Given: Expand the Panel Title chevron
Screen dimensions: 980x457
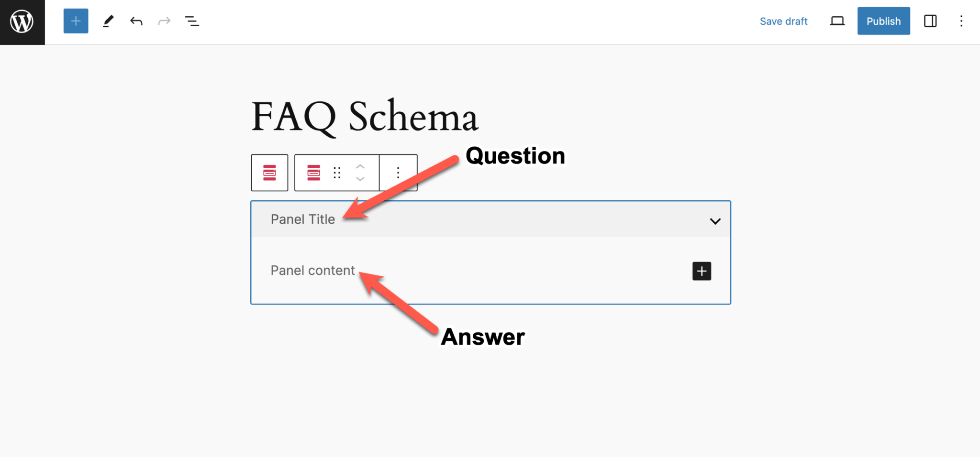Looking at the screenshot, I should 715,221.
